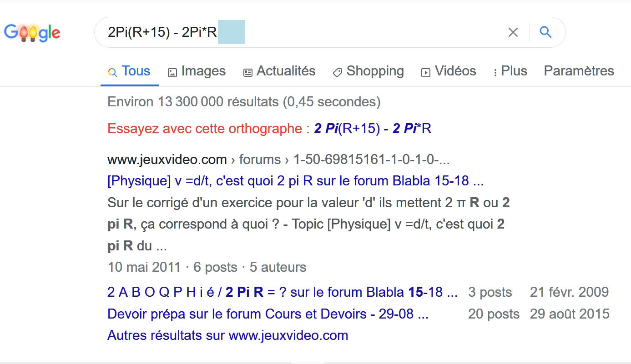Click the Vidéos play icon
Viewport: 631px width, 364px height.
click(x=426, y=72)
